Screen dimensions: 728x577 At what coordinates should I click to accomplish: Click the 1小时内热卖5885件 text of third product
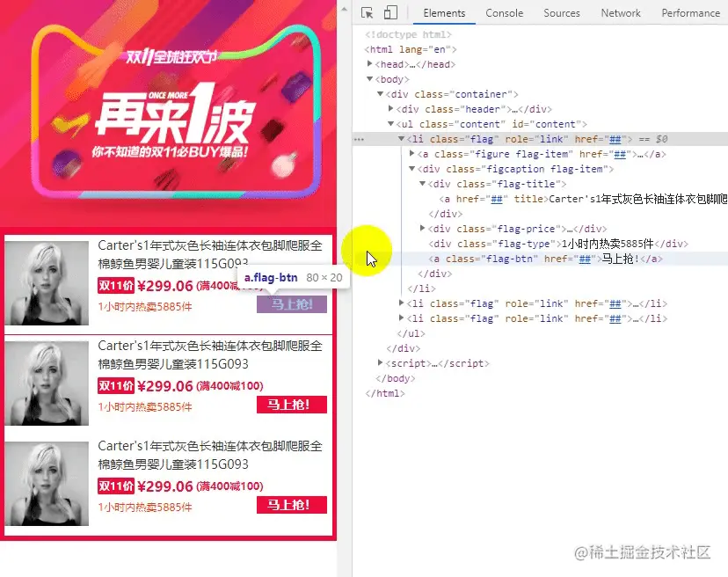(x=145, y=507)
